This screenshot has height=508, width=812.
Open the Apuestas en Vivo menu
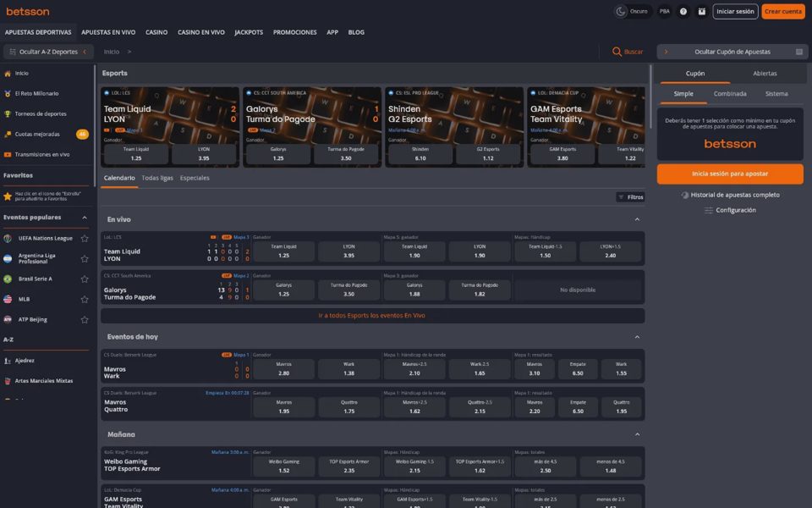coord(108,32)
